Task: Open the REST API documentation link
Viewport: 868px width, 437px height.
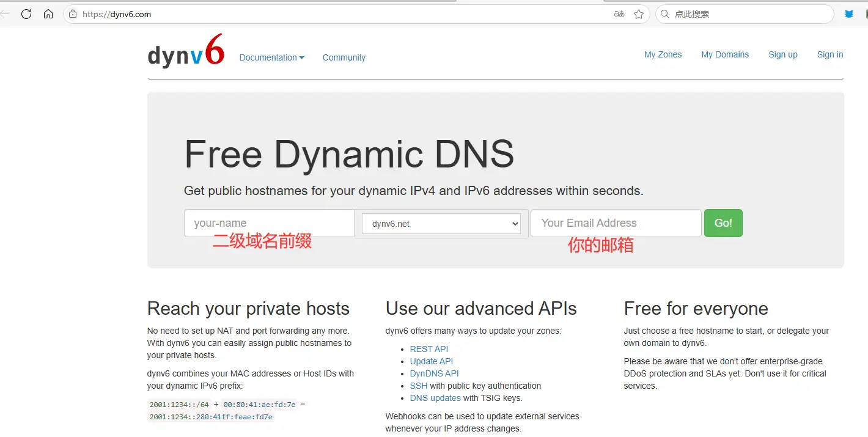Action: 428,349
